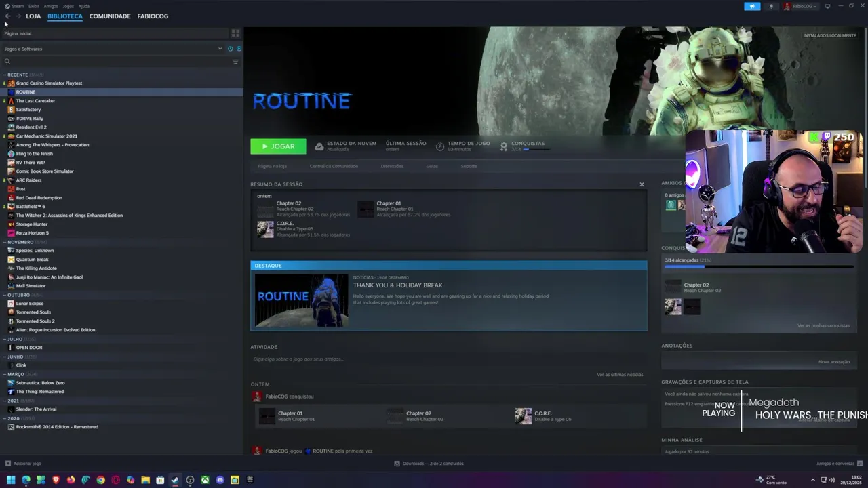Click the 3/14 achievements progress bar

pos(757,266)
